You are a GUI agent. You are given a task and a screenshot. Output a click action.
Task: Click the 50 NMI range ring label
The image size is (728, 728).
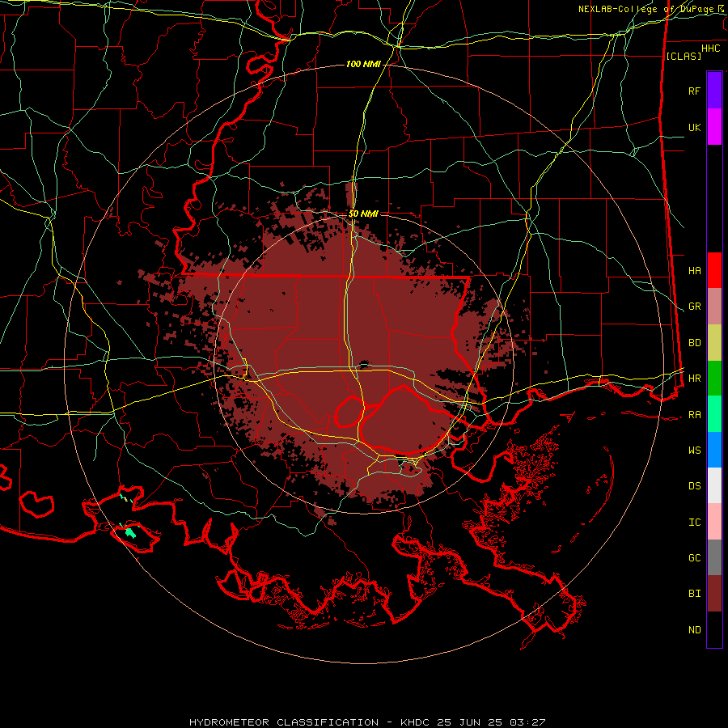(363, 214)
